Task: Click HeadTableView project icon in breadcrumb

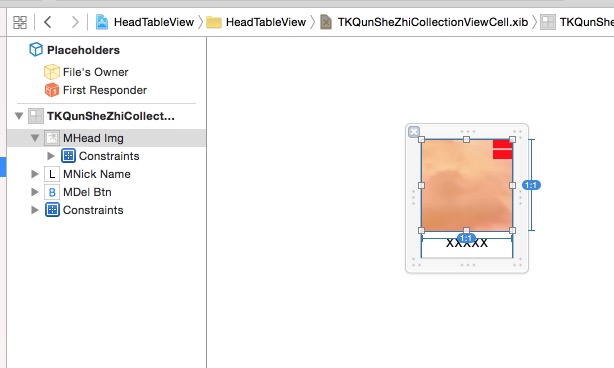Action: (x=102, y=22)
